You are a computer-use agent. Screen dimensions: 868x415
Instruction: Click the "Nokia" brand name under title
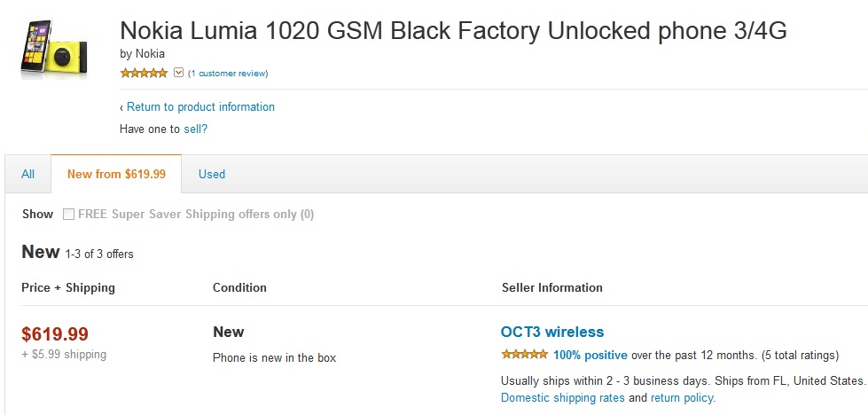click(x=150, y=54)
